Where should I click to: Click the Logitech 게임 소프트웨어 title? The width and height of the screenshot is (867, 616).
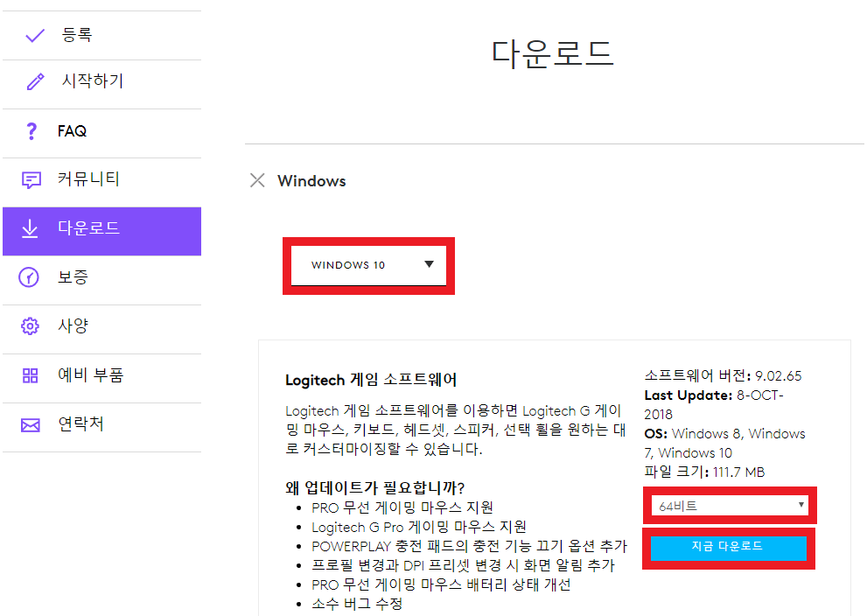tap(371, 380)
